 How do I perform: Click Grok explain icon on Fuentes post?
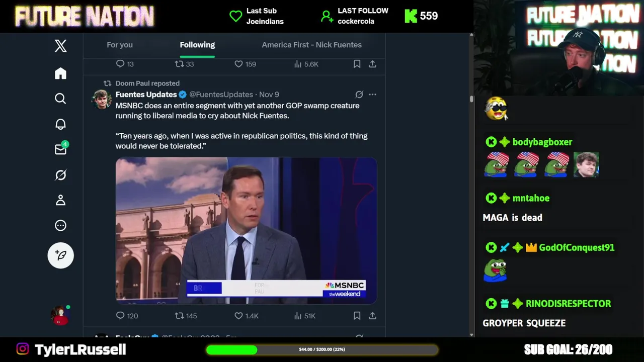[x=359, y=95]
